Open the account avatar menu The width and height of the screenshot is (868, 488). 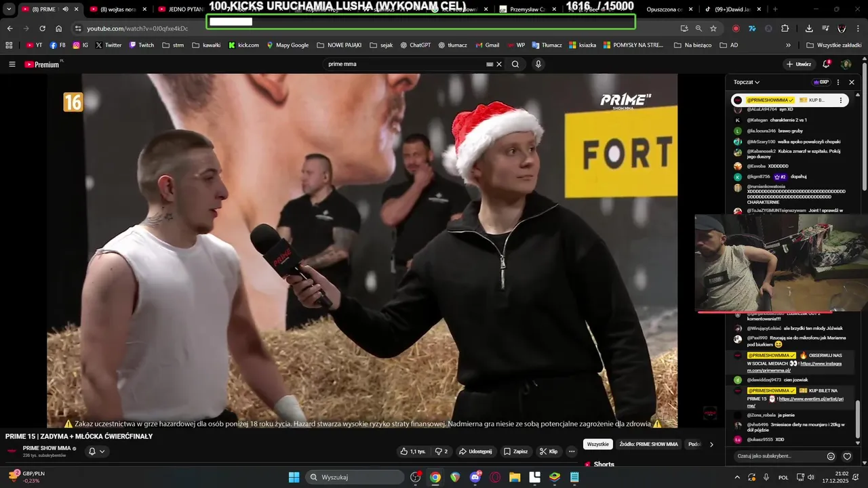coord(846,64)
